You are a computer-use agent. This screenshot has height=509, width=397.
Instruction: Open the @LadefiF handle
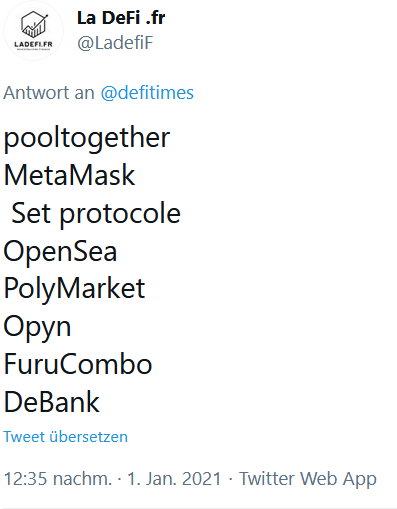tap(115, 43)
